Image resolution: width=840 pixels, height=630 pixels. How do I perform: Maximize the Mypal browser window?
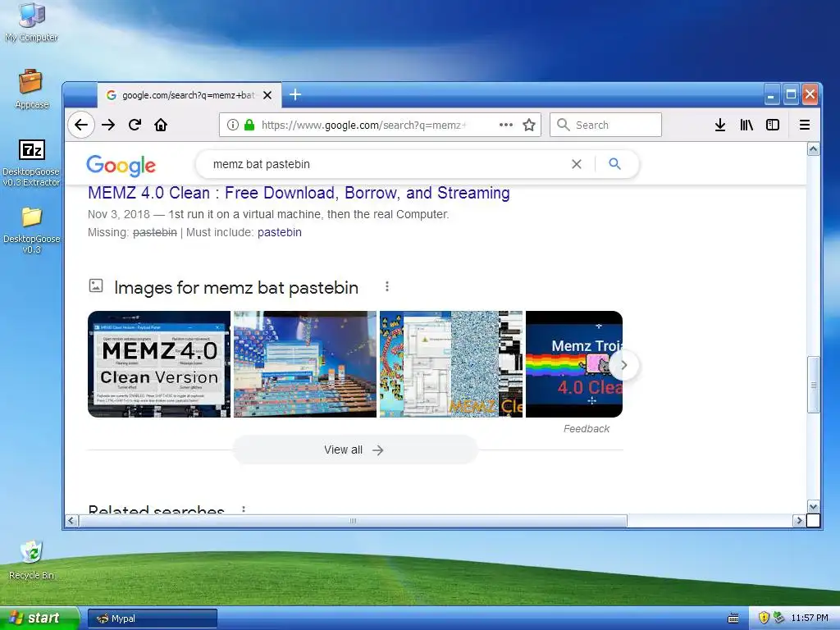792,95
